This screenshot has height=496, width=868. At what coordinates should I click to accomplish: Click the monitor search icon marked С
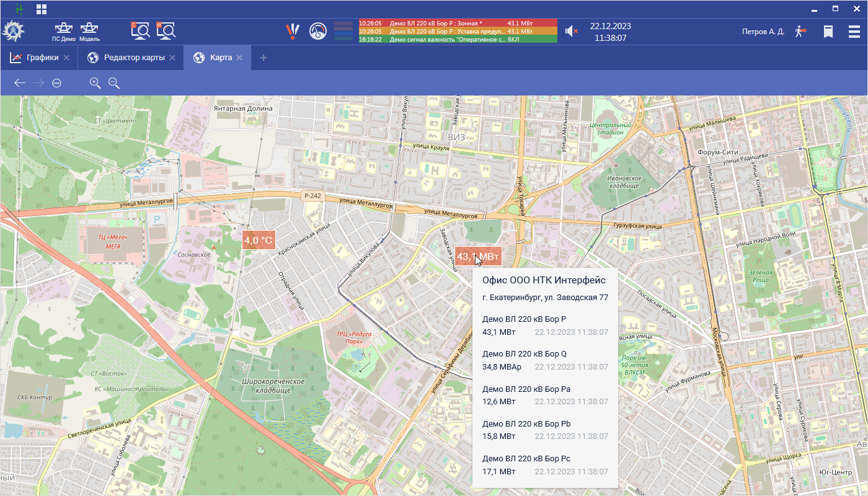[x=140, y=30]
